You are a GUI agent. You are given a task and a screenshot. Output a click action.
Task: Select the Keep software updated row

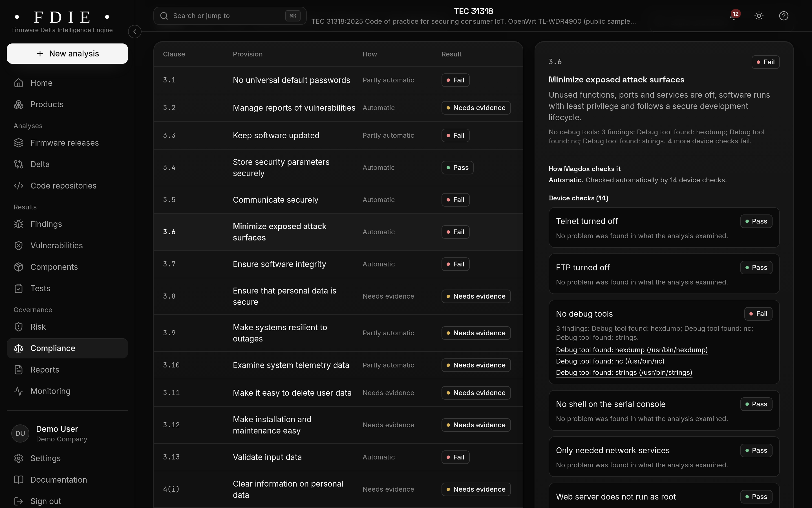coord(338,135)
